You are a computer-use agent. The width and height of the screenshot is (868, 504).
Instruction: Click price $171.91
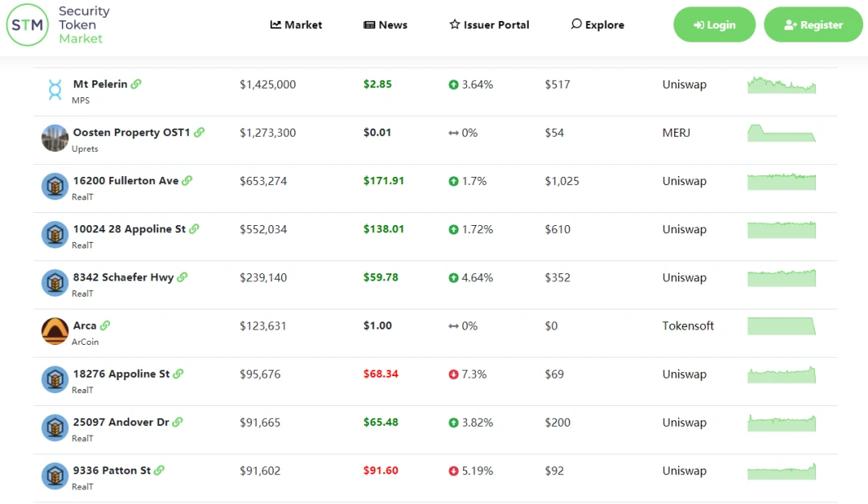pyautogui.click(x=383, y=181)
